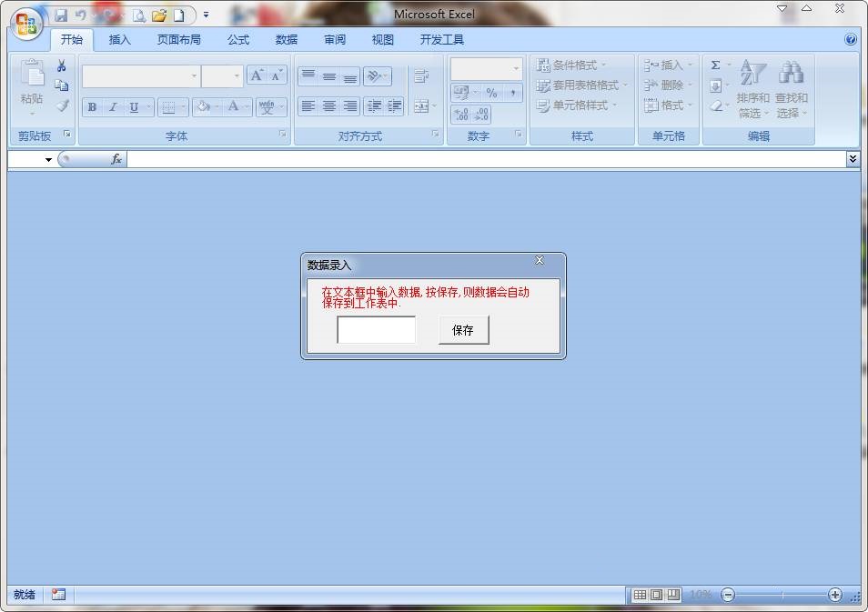Viewport: 868px width, 612px height.
Task: Click the Office button logo
Action: coord(26,25)
